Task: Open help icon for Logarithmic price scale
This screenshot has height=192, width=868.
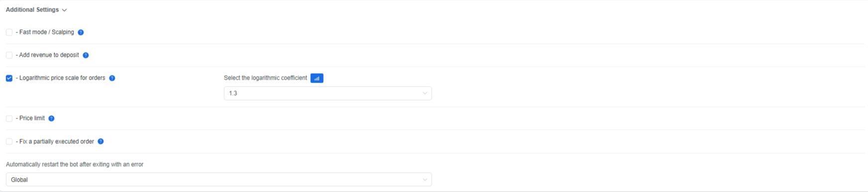Action: click(112, 78)
